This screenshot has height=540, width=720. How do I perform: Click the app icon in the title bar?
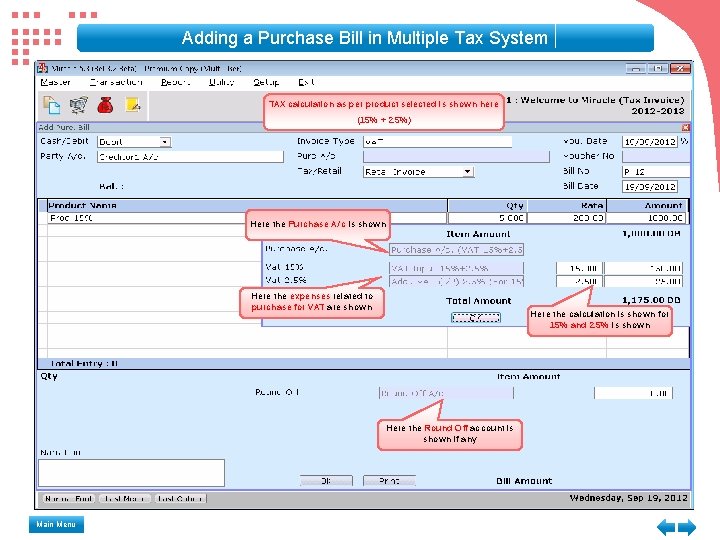(x=43, y=68)
